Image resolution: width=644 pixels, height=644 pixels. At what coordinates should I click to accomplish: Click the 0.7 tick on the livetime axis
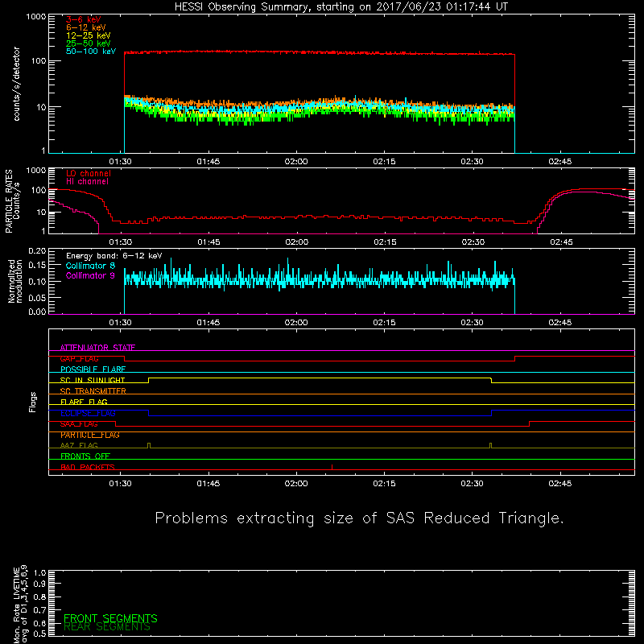click(39, 610)
